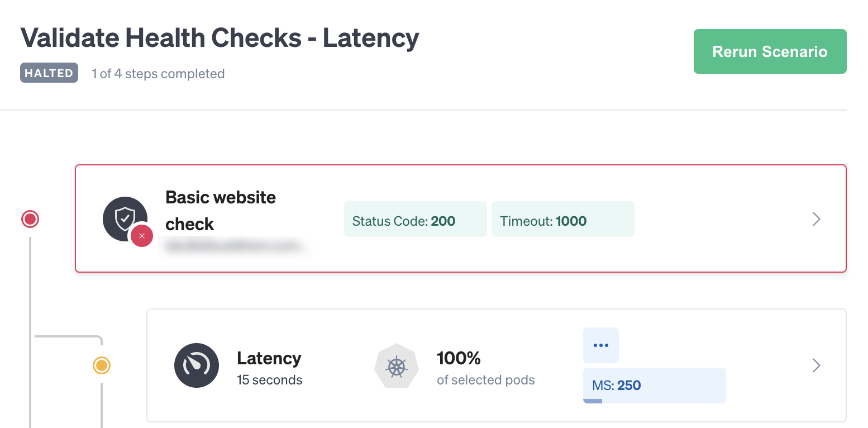Select the Status Code: 200 pill
This screenshot has width=868, height=428.
(x=415, y=219)
